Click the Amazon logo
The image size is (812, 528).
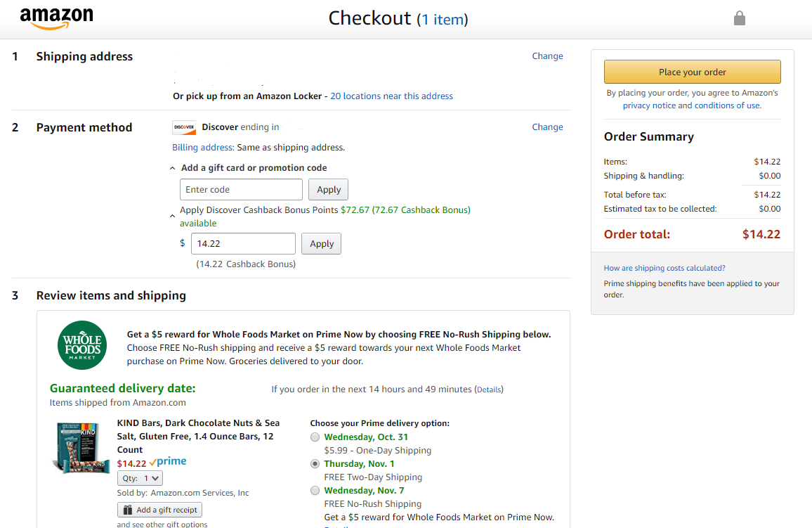pos(56,18)
